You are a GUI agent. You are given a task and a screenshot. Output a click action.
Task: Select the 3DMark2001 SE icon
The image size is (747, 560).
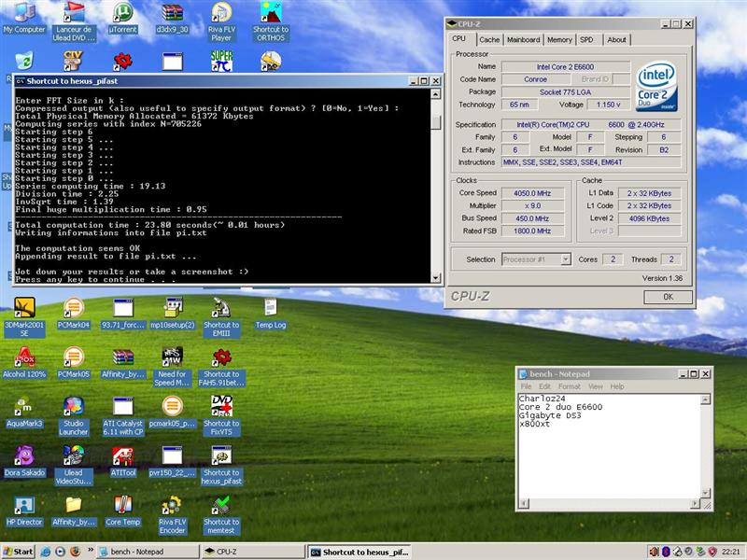[24, 316]
